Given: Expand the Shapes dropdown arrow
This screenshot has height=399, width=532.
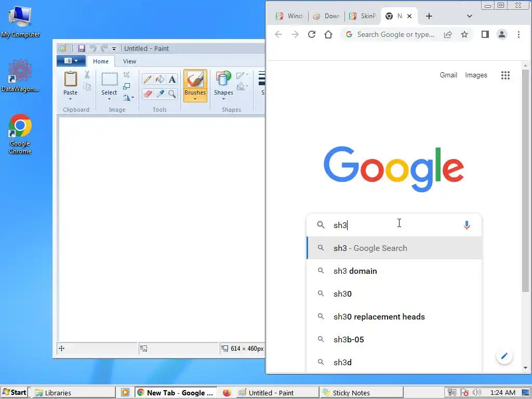Looking at the screenshot, I should click(223, 99).
